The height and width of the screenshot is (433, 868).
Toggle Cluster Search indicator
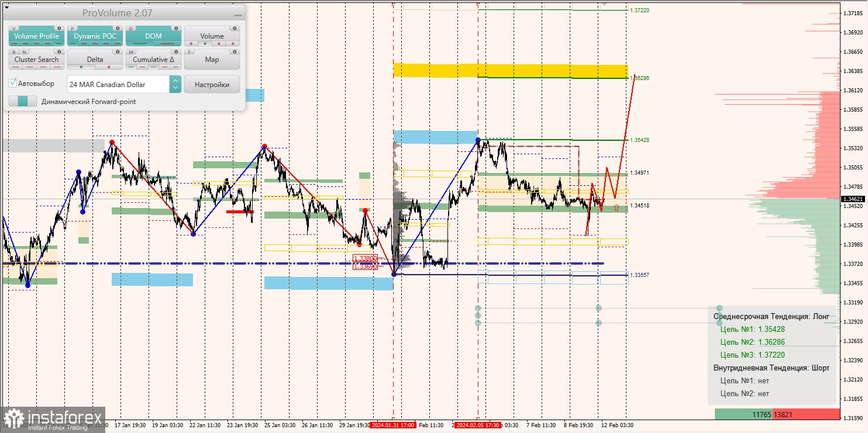click(36, 60)
